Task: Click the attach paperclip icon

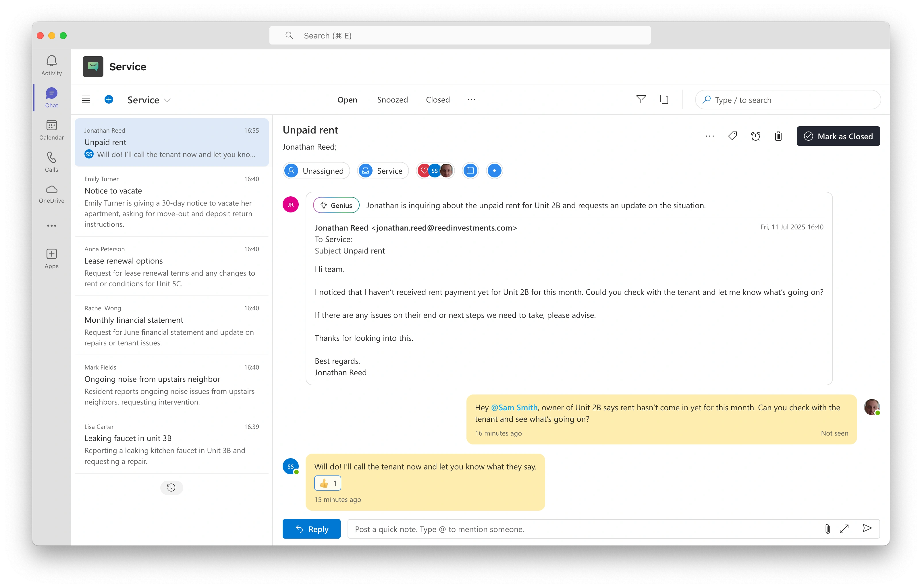Action: click(x=827, y=529)
